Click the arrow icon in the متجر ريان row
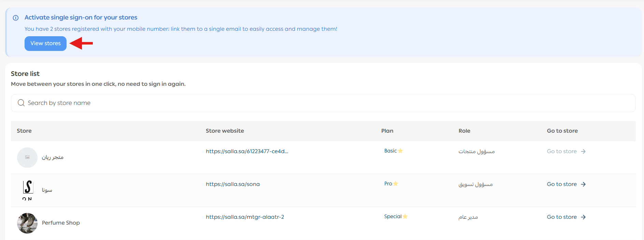This screenshot has width=644, height=240. (x=583, y=151)
